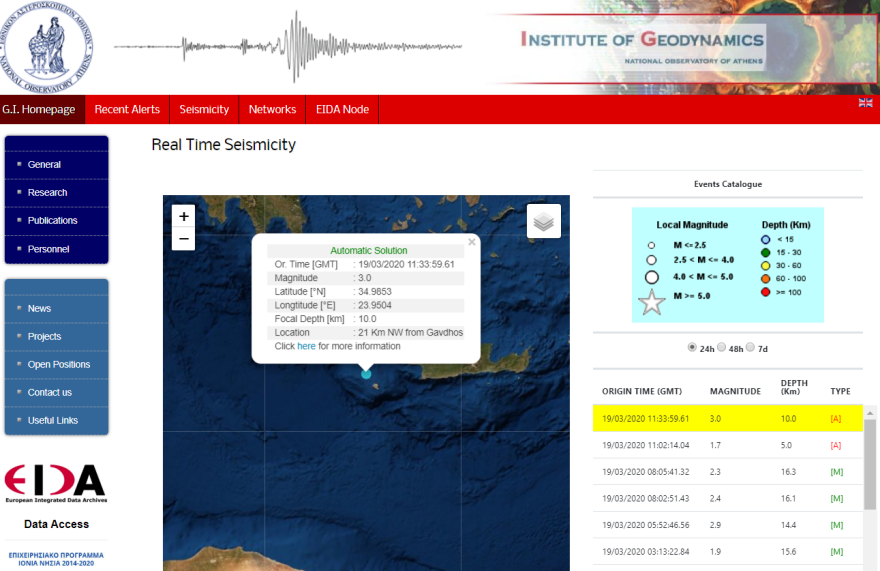
Task: Click the 'here' link for more information
Action: [x=306, y=346]
